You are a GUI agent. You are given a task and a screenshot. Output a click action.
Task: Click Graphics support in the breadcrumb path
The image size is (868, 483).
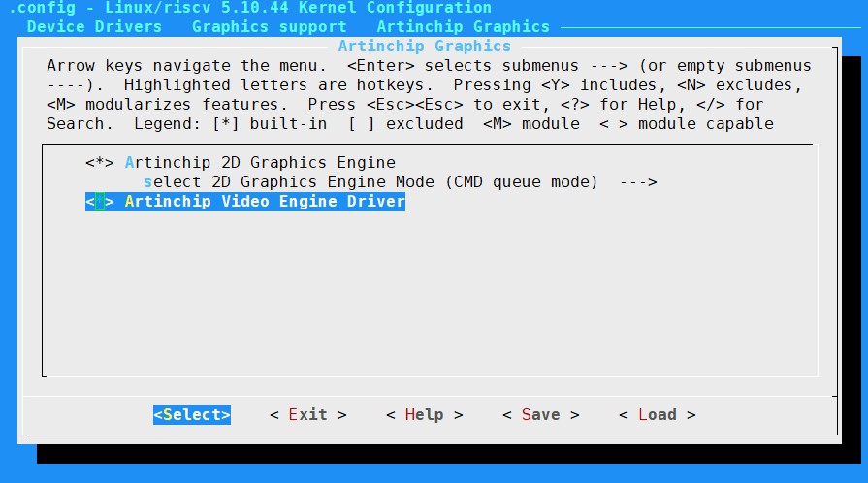269,27
